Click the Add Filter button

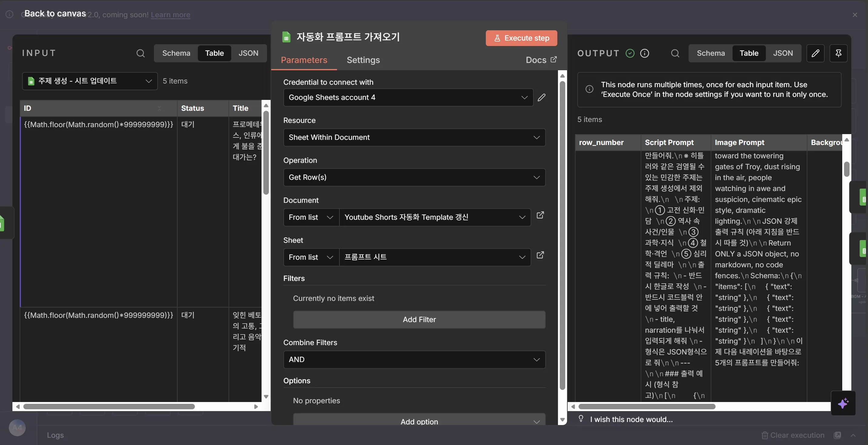point(419,319)
